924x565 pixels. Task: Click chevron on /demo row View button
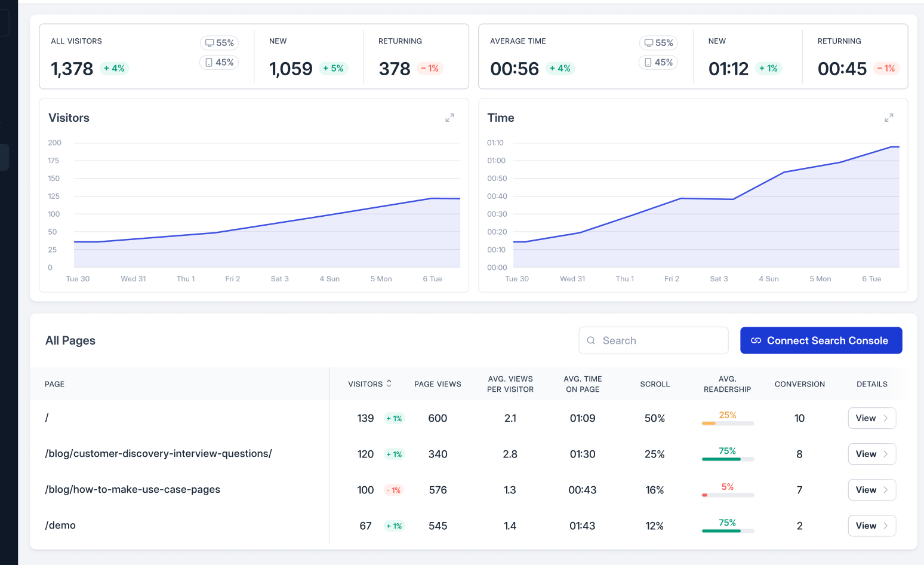click(x=886, y=526)
